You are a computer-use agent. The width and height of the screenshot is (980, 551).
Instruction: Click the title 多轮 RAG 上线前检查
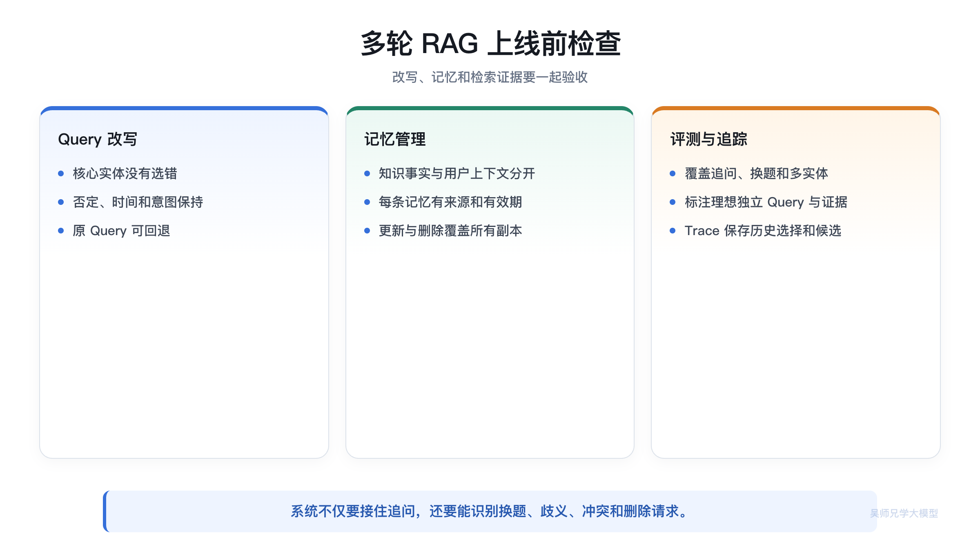[x=490, y=43]
